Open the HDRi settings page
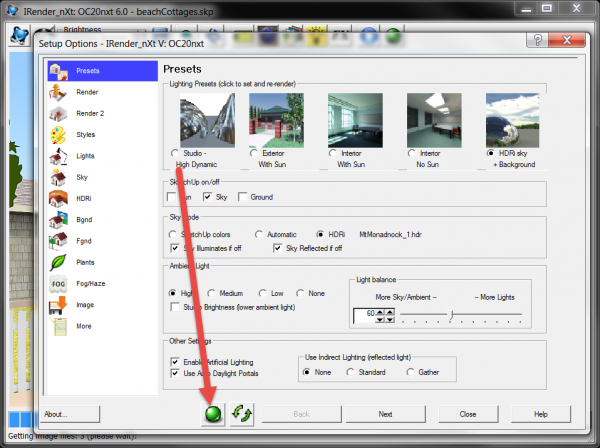 58,198
